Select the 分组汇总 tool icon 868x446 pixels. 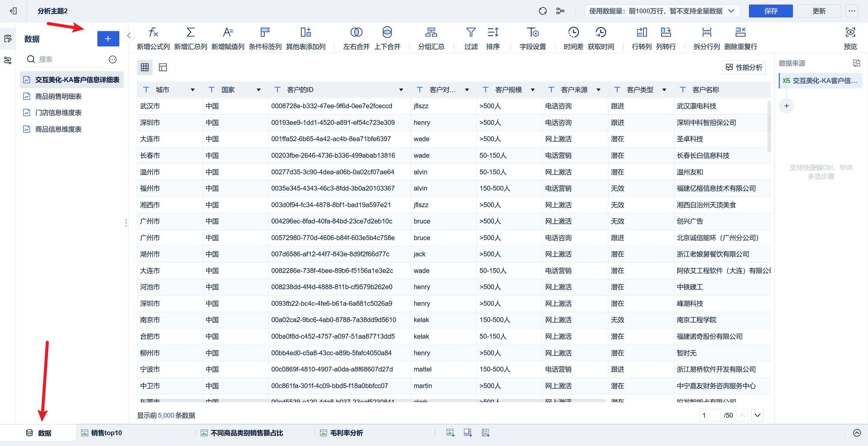click(431, 32)
